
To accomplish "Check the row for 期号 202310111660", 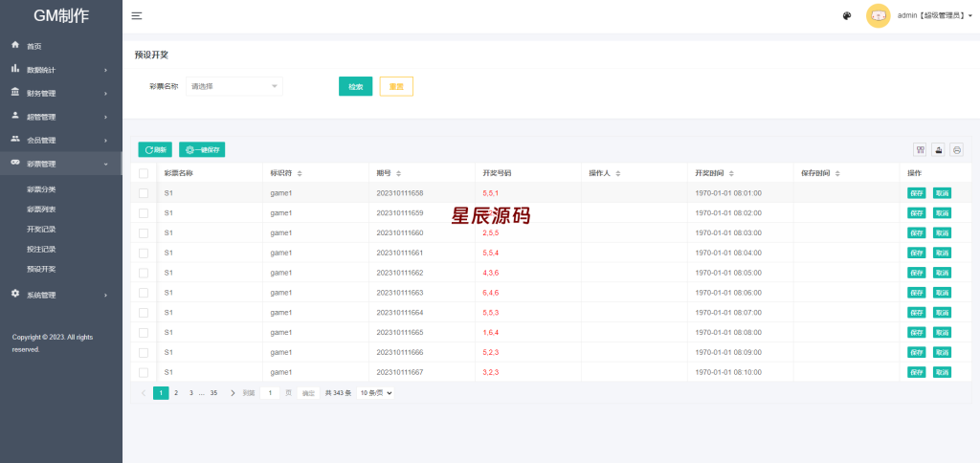I will coord(144,233).
